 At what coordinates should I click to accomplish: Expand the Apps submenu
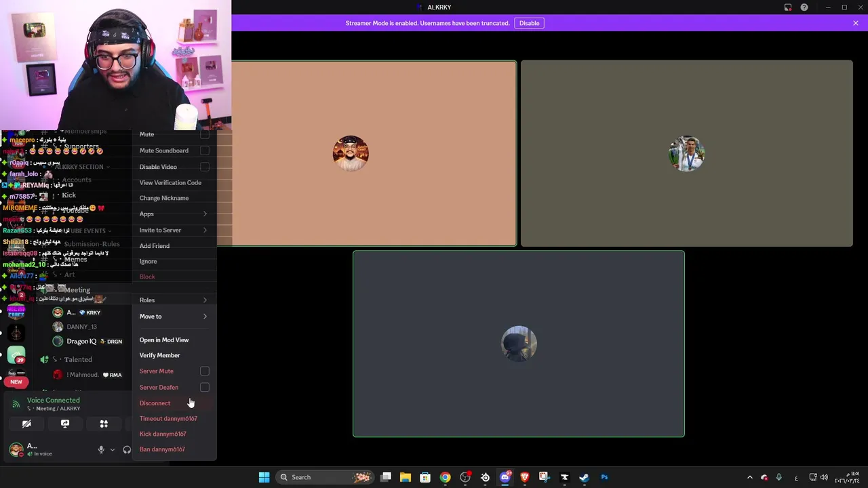coord(174,214)
